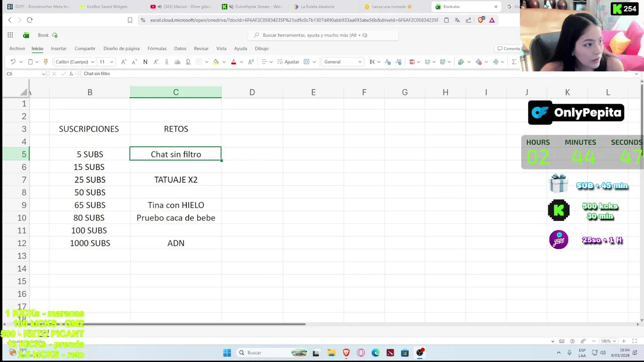Viewport: 644px width, 362px height.
Task: Expand the paste options arrow
Action: [x=38, y=62]
